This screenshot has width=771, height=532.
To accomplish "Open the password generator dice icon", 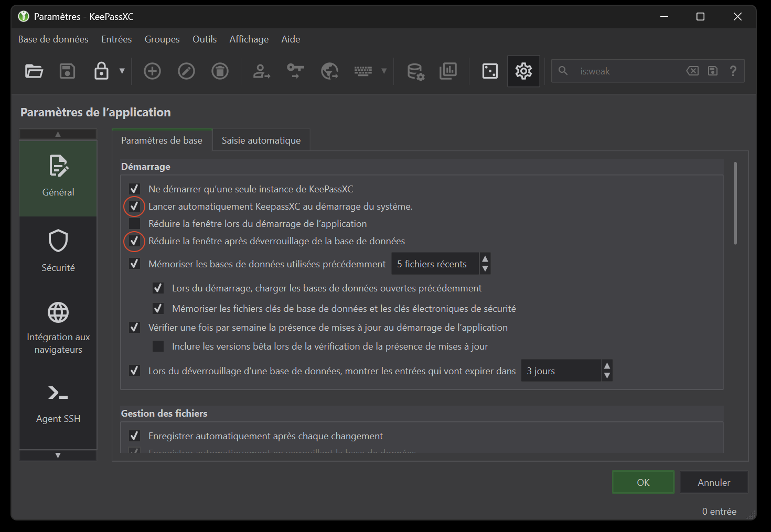I will click(490, 71).
